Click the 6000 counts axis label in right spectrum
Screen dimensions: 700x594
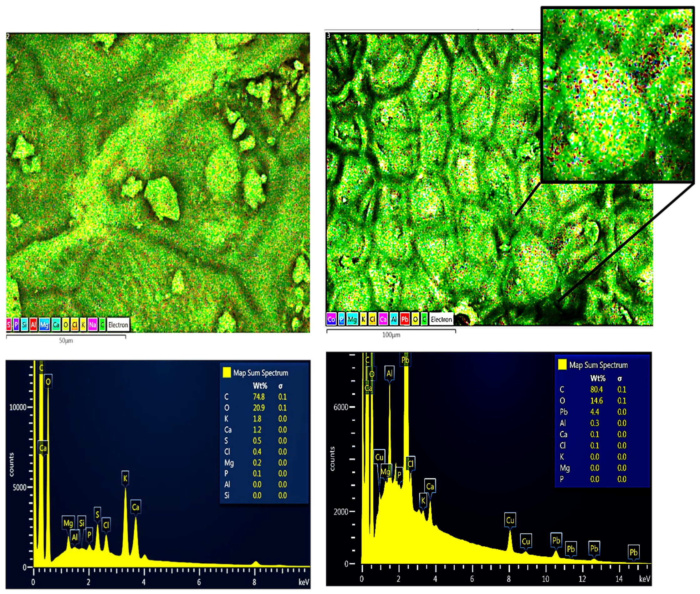341,407
